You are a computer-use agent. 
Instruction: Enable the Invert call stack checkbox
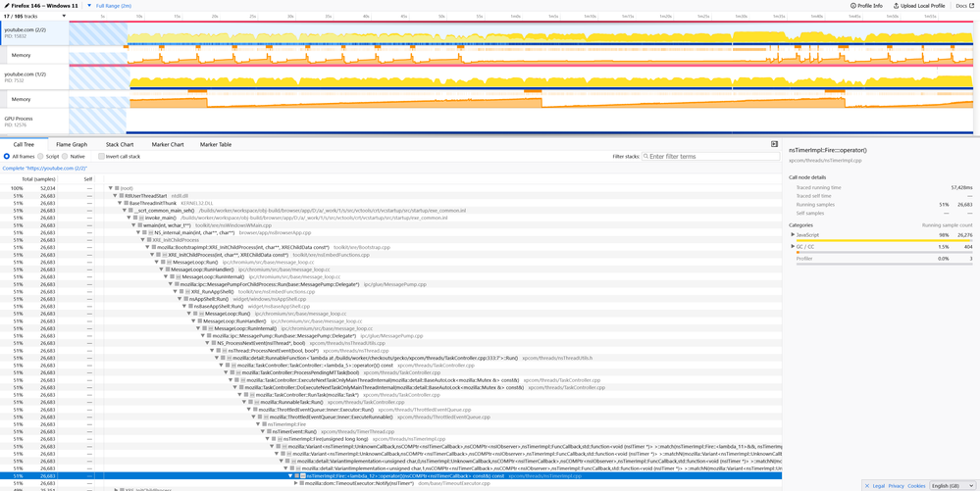102,156
